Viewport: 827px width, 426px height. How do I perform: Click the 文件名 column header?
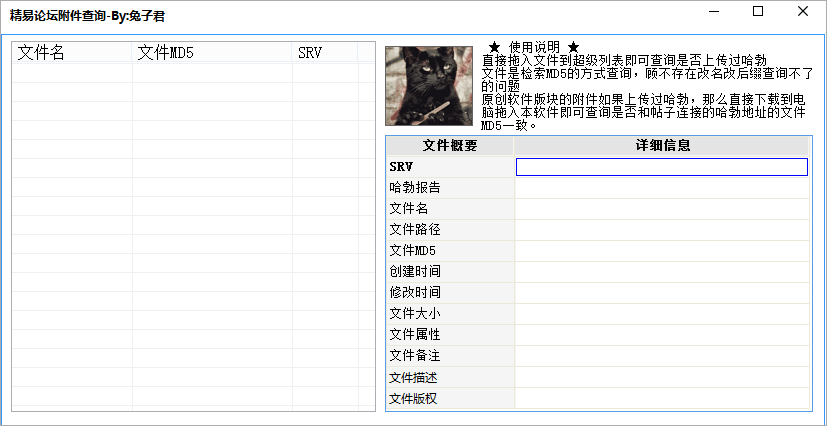point(72,53)
